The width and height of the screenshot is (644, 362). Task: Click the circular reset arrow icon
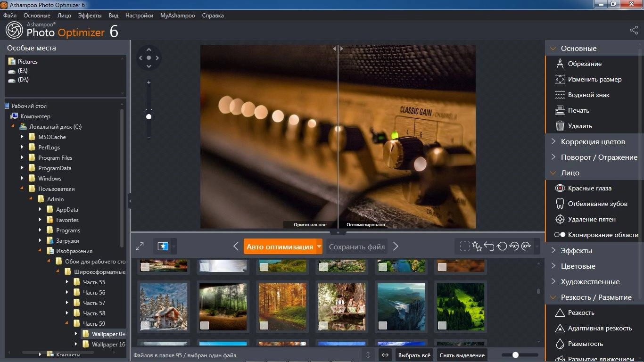[502, 246]
